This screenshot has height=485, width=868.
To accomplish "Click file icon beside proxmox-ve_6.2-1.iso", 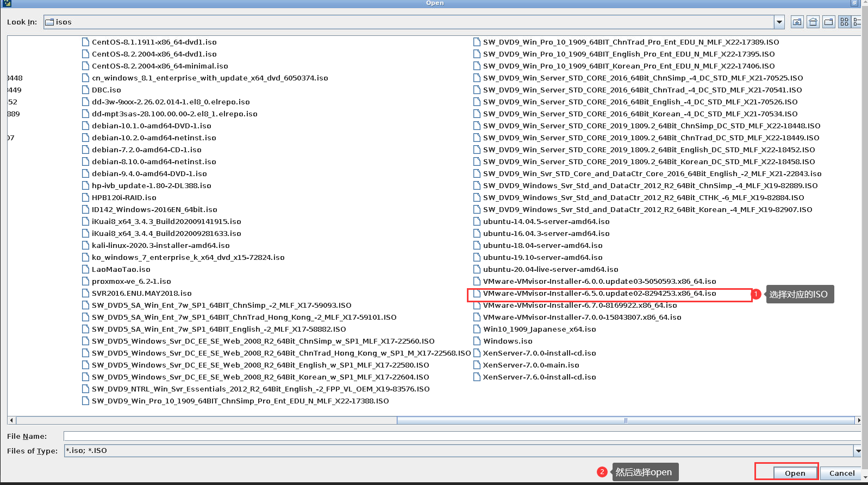I will [x=85, y=282].
